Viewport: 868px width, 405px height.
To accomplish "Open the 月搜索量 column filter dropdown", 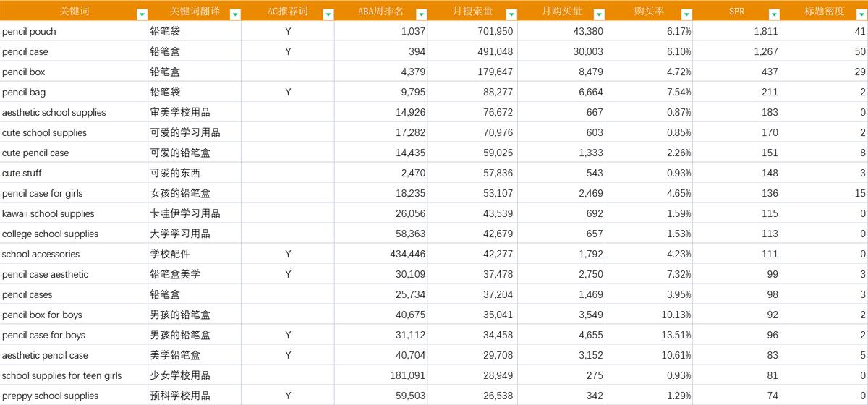I will pyautogui.click(x=511, y=14).
